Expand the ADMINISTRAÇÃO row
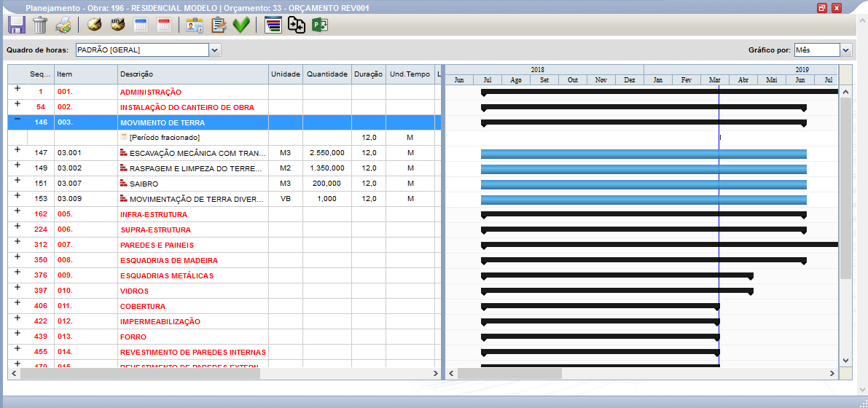 click(17, 89)
